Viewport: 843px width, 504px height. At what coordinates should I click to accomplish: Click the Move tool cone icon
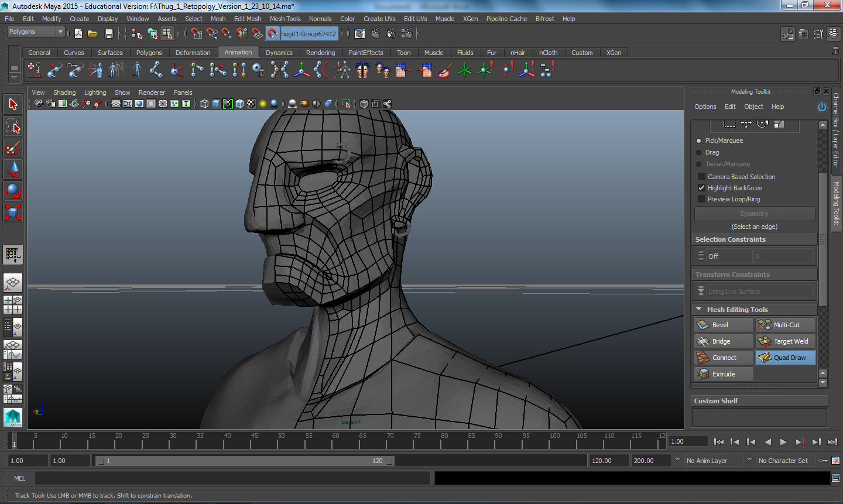click(x=13, y=169)
